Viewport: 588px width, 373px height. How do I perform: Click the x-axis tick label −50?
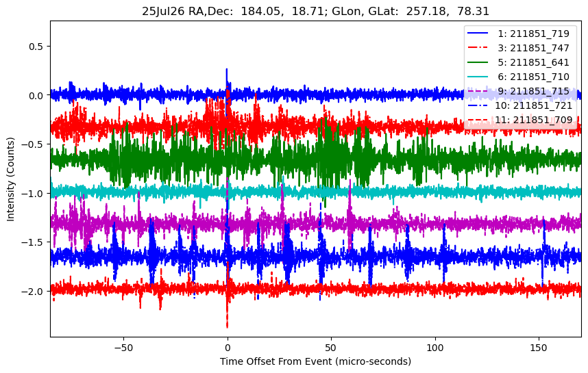point(123,346)
